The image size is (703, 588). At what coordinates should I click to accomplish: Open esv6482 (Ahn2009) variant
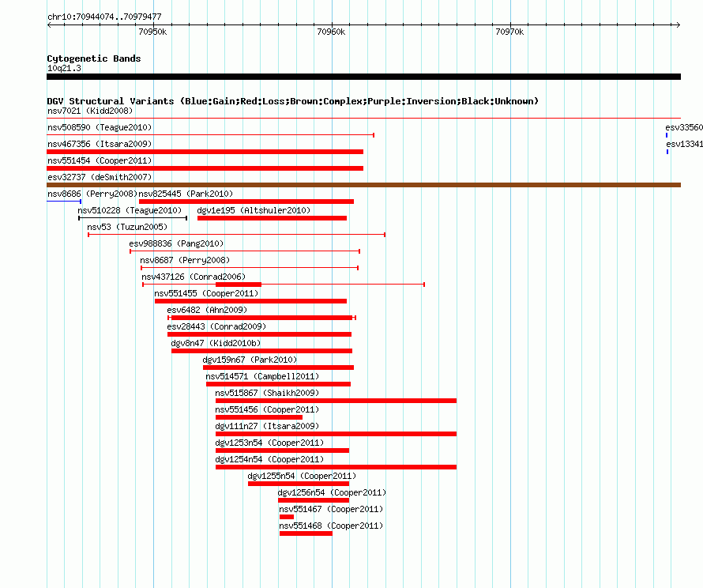[x=207, y=310]
